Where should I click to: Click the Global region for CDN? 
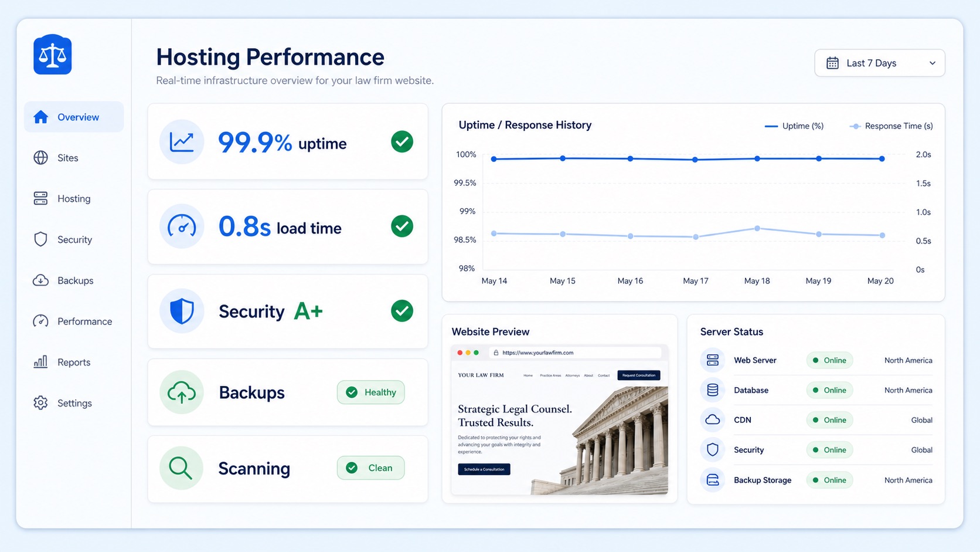point(921,420)
